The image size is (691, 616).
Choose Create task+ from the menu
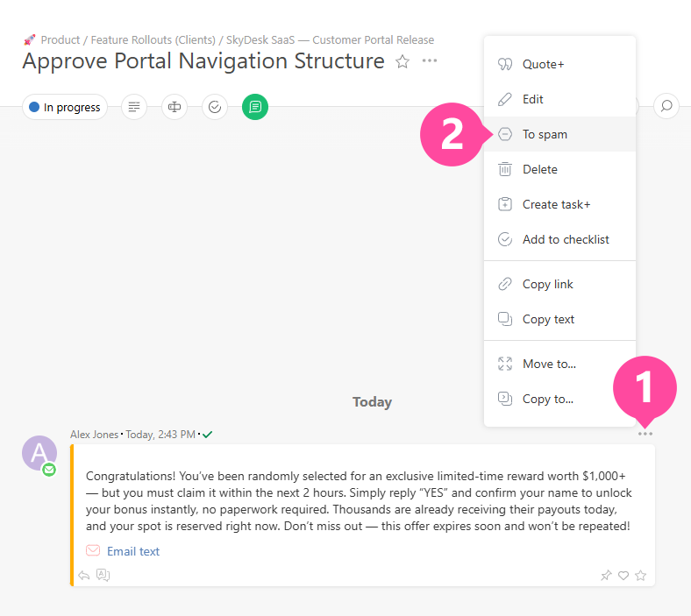coord(556,204)
